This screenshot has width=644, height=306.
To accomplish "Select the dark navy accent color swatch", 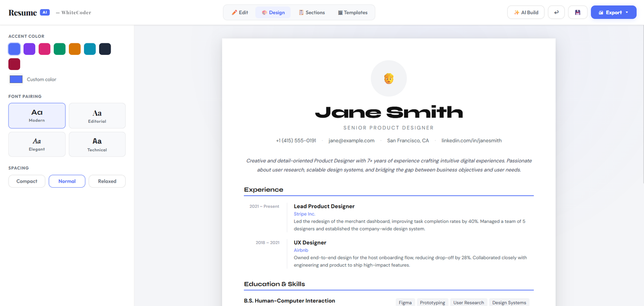I will click(105, 49).
